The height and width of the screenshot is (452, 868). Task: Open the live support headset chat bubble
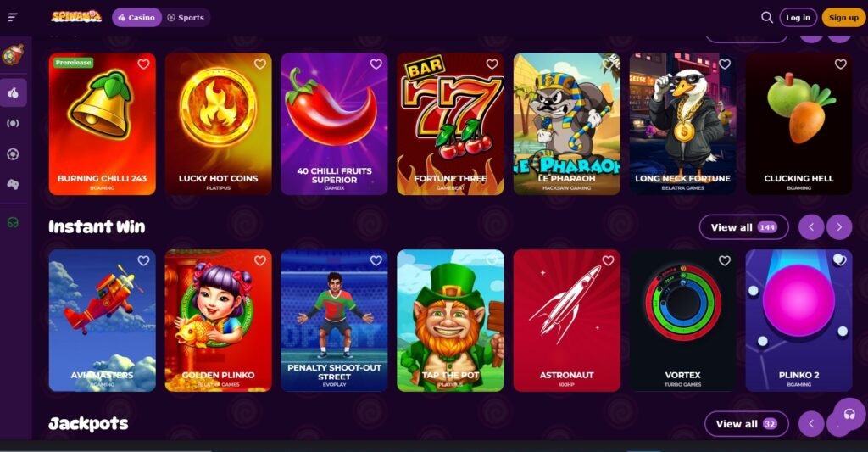click(x=849, y=415)
